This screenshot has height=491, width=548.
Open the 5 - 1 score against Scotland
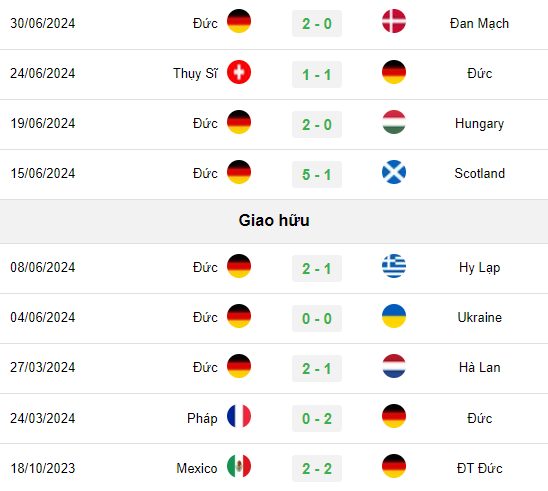pyautogui.click(x=317, y=174)
